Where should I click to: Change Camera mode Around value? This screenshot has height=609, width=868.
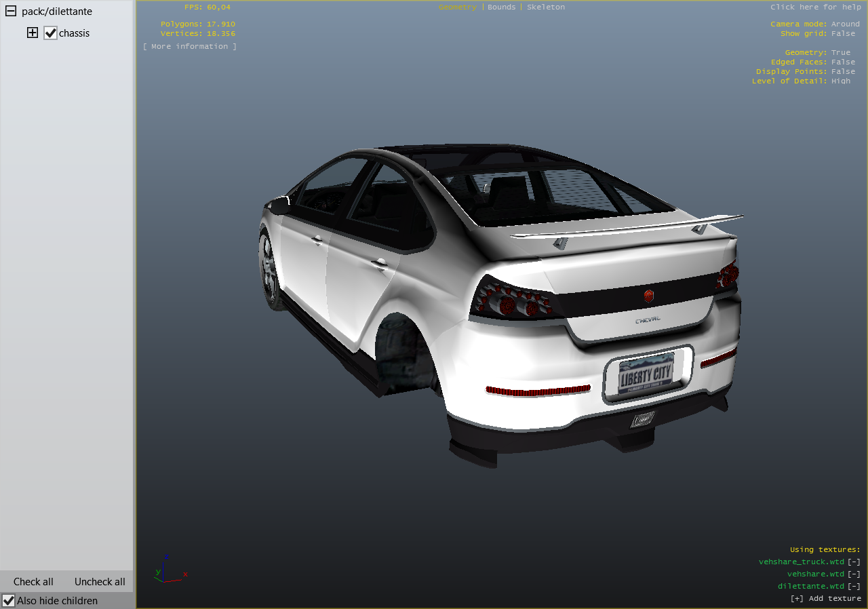click(846, 24)
